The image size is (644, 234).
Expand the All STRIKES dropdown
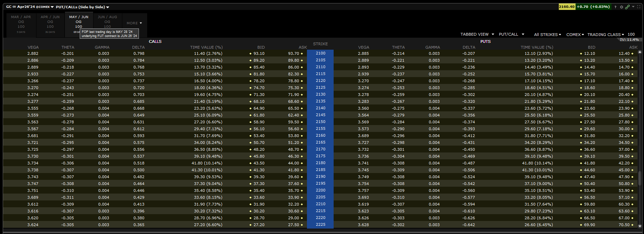coord(547,35)
